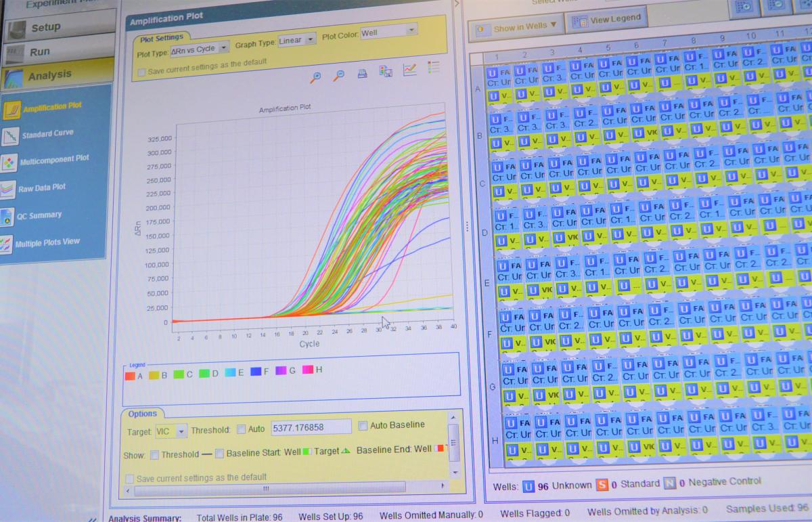The image size is (812, 522).
Task: Switch to the Setup section
Action: (x=45, y=28)
